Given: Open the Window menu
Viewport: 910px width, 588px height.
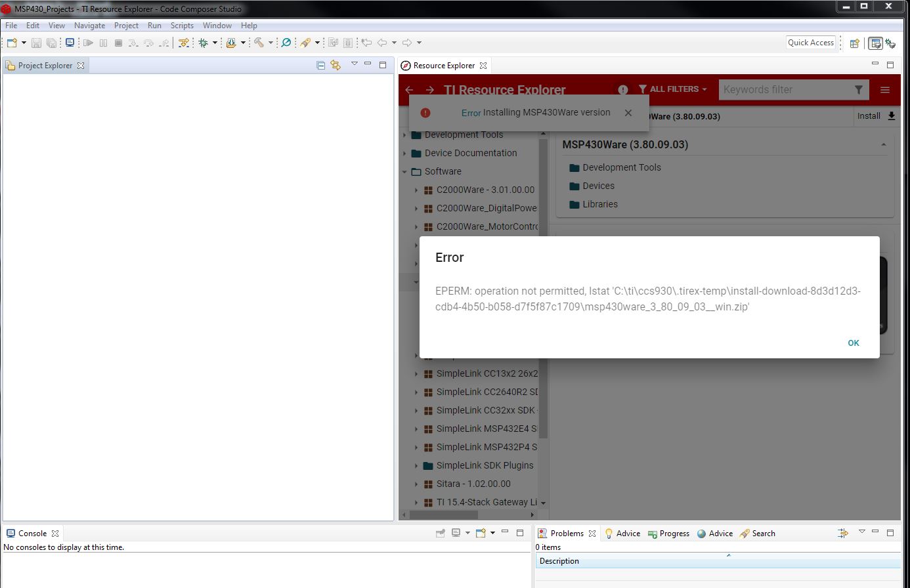Looking at the screenshot, I should tap(217, 26).
